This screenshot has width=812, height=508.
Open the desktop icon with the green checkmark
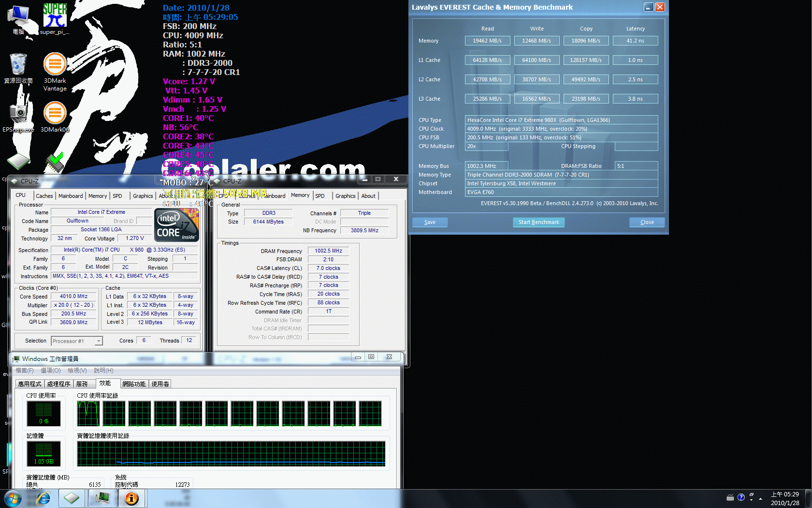point(55,162)
